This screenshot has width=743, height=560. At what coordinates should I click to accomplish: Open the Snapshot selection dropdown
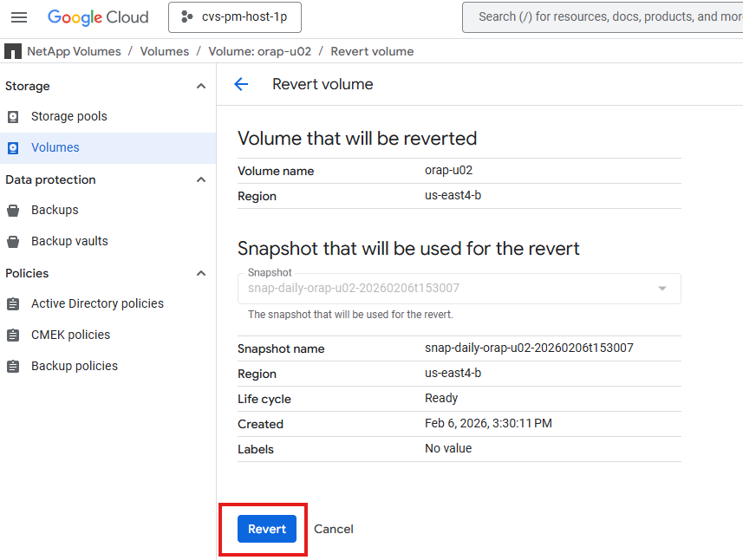point(662,288)
